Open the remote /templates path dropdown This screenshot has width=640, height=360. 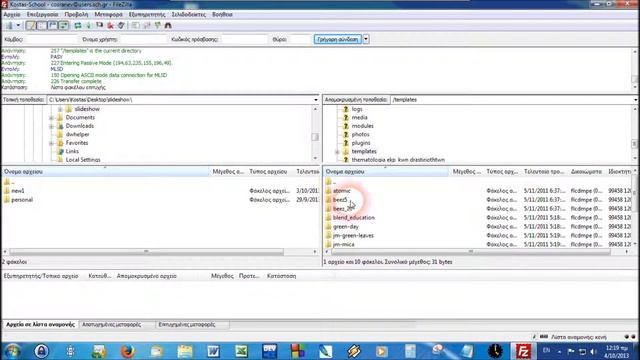(x=636, y=100)
